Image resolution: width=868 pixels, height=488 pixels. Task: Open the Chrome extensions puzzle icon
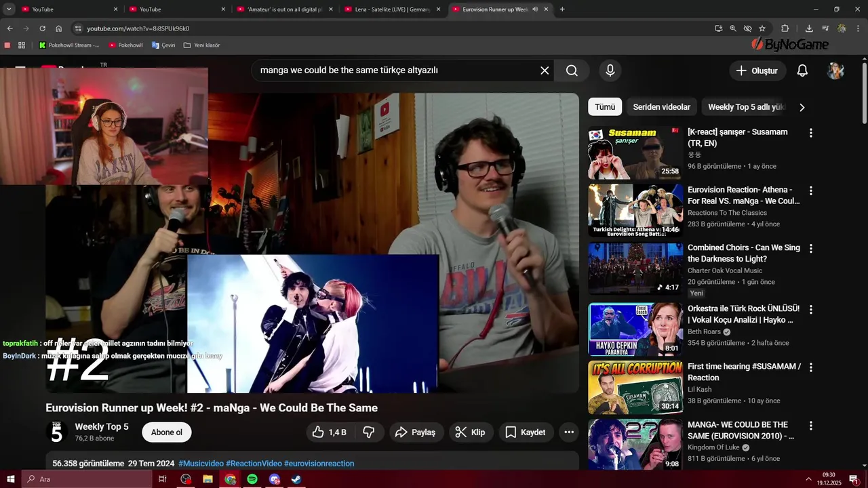pos(785,28)
